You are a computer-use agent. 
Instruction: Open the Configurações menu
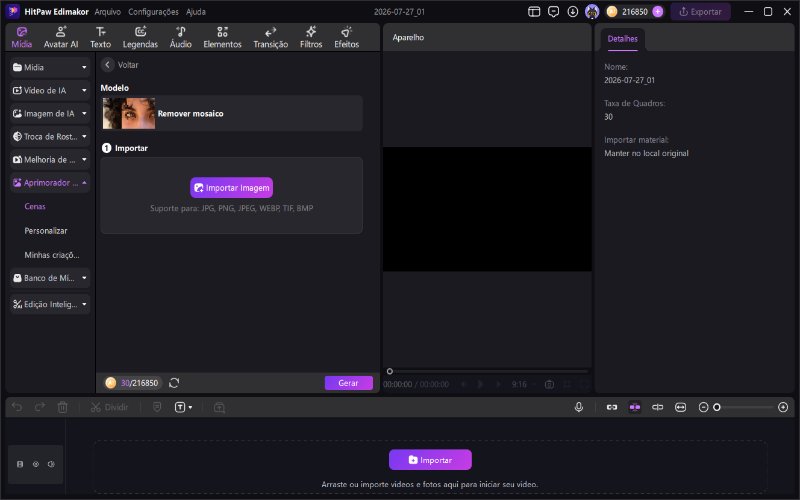coord(153,11)
